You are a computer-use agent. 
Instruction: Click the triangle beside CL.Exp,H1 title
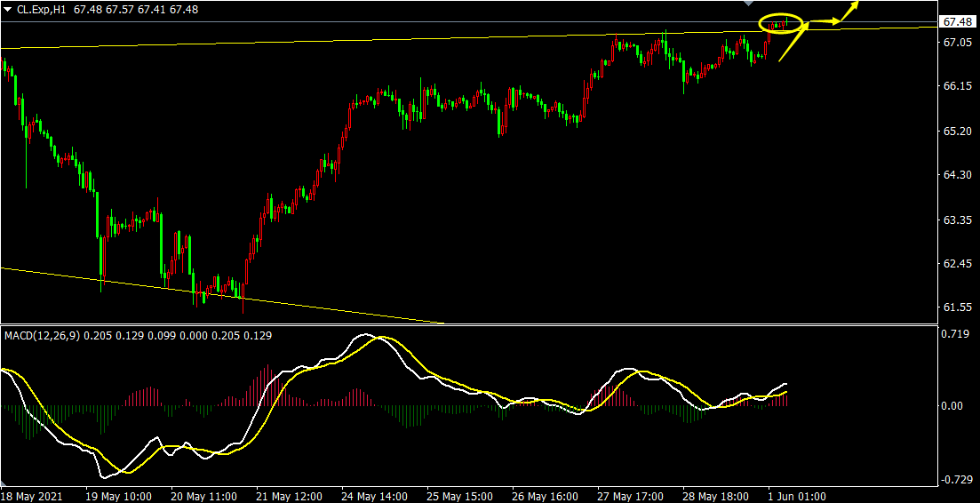(x=8, y=9)
